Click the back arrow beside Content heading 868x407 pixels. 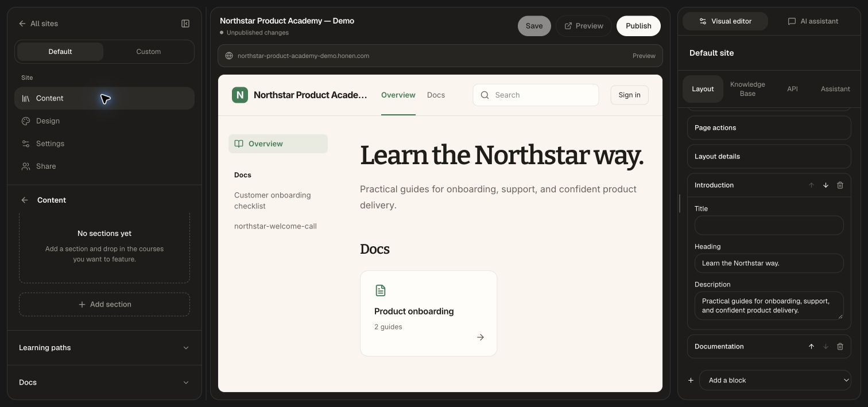pos(25,200)
